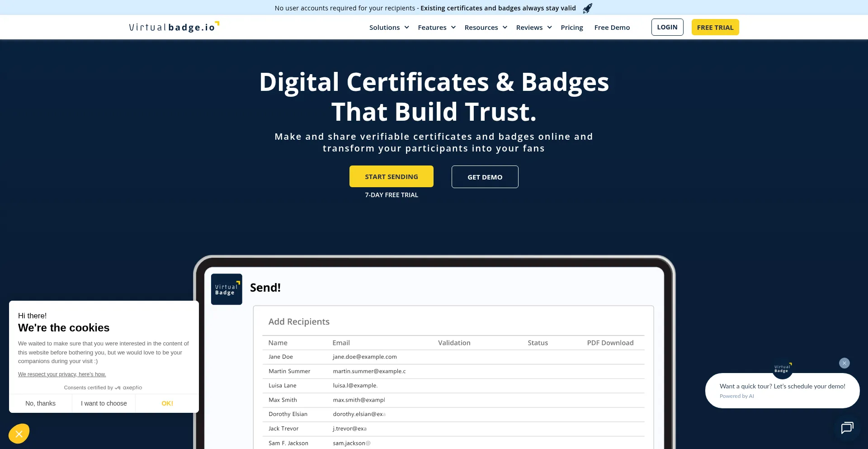This screenshot has width=868, height=449.
Task: Dismiss the demo tour chat bubble
Action: (x=844, y=363)
